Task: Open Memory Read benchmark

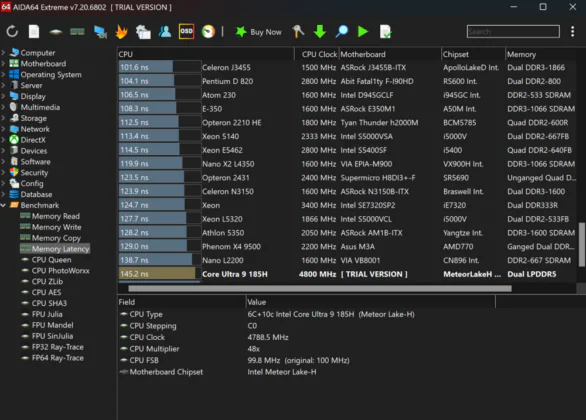Action: 55,216
